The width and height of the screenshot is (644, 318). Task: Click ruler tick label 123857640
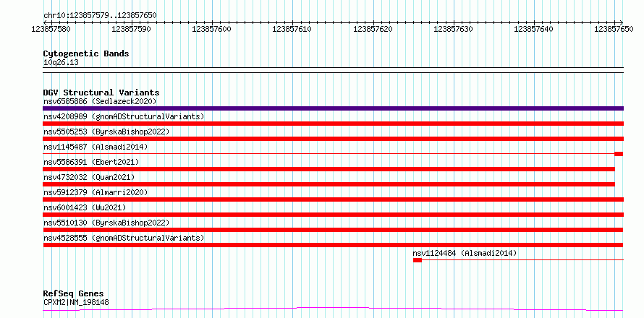(x=534, y=29)
